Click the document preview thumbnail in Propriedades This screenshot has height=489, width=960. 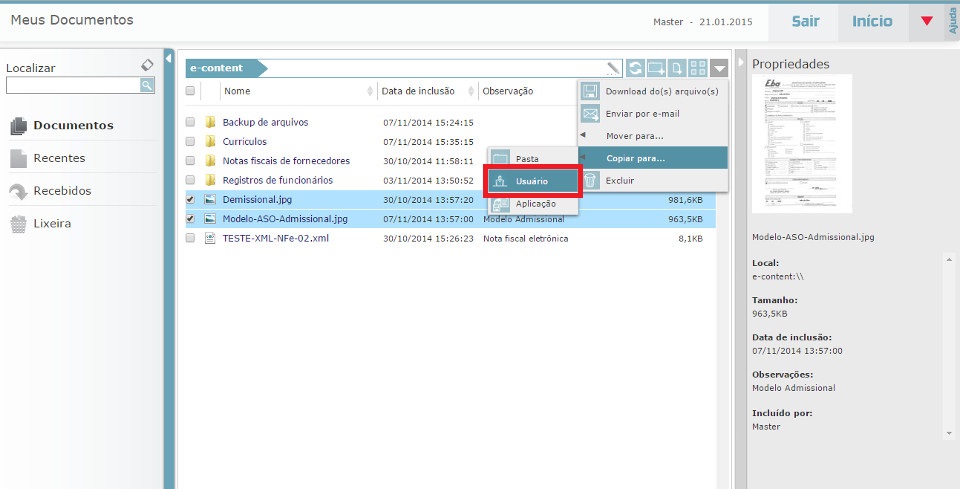[x=802, y=143]
